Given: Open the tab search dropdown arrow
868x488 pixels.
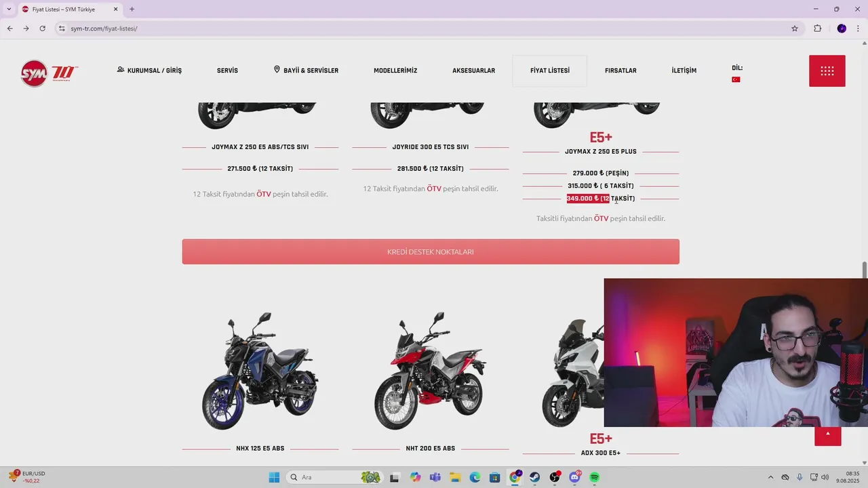Looking at the screenshot, I should (x=9, y=9).
